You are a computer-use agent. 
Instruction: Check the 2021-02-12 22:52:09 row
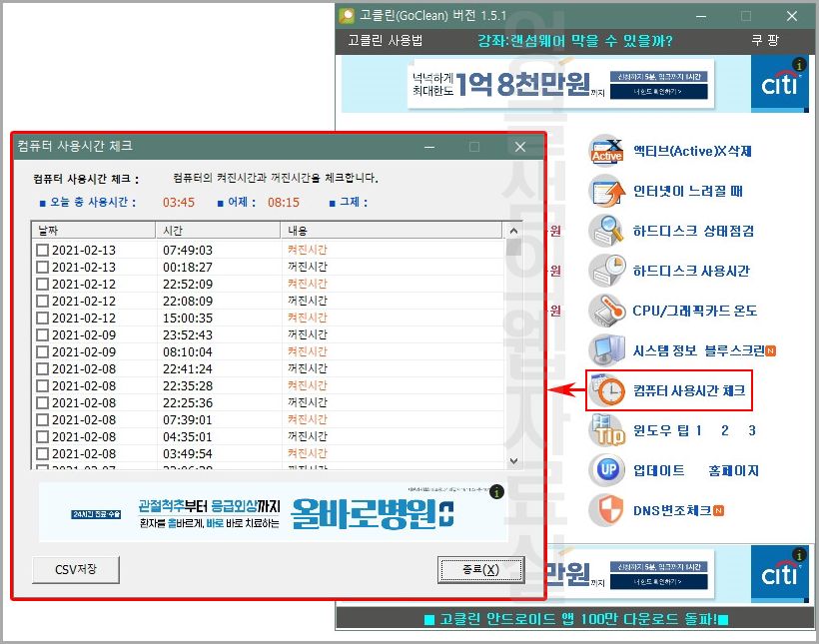point(42,285)
